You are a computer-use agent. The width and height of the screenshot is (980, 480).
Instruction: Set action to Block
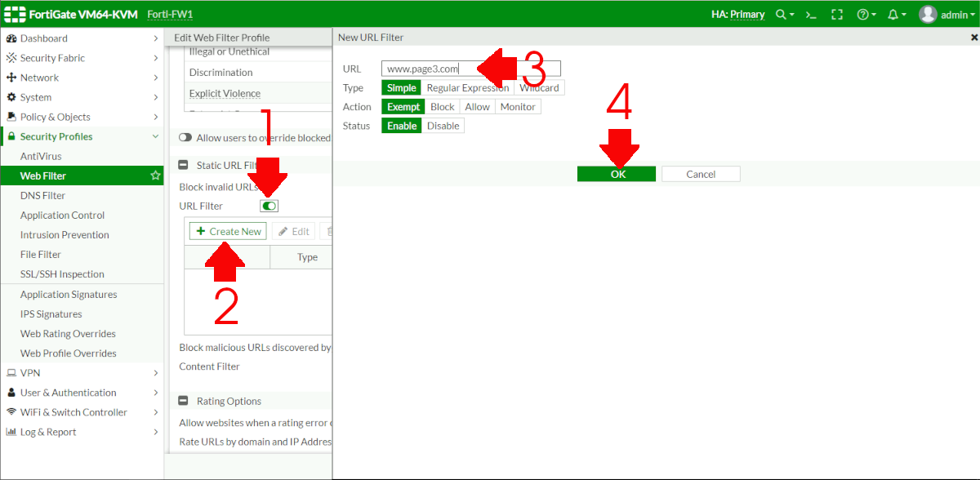[443, 107]
